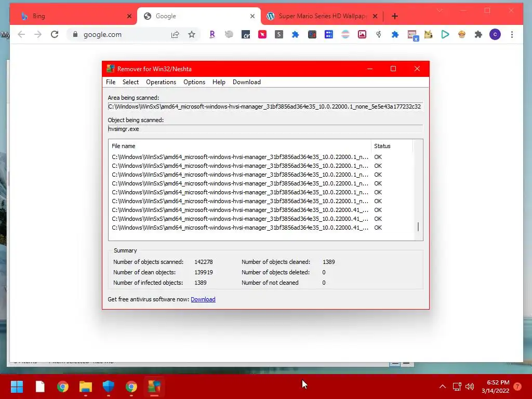Close the Super Mario Series tab
The image size is (532, 399).
pos(375,16)
